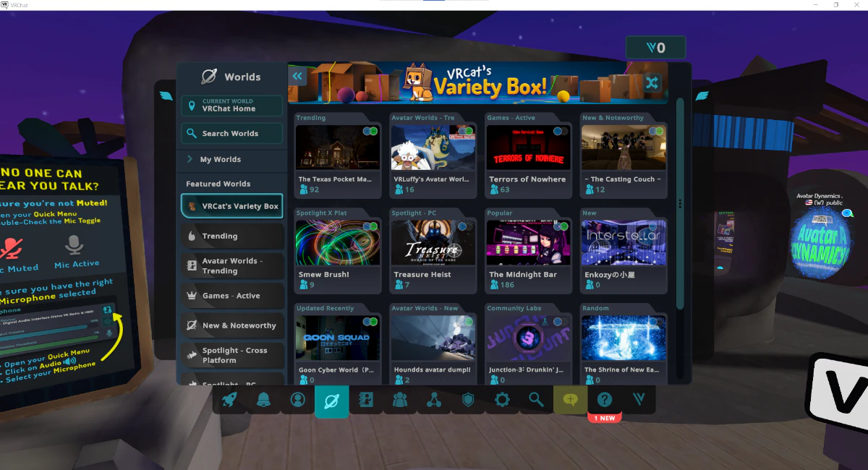Click the VRChat credits balance showing 0

[x=656, y=48]
